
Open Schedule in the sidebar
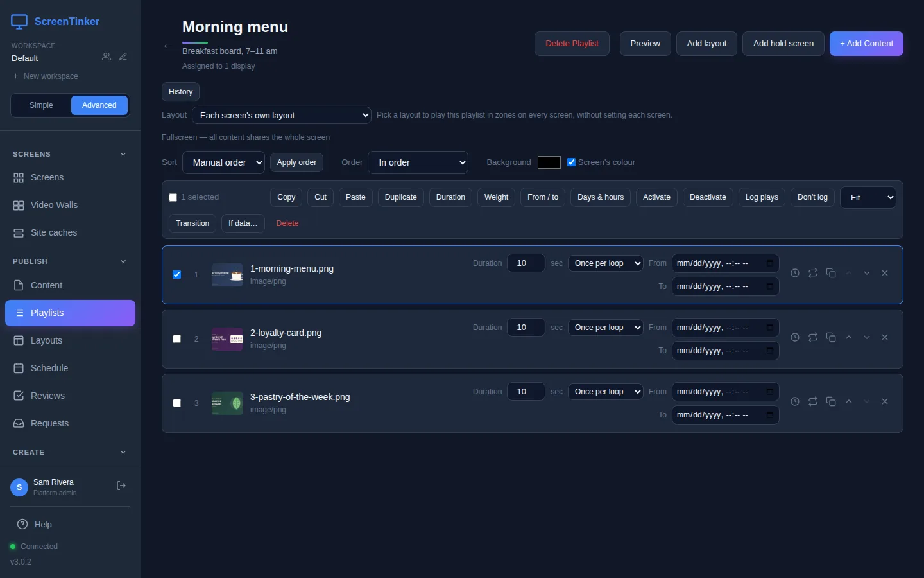coord(70,368)
